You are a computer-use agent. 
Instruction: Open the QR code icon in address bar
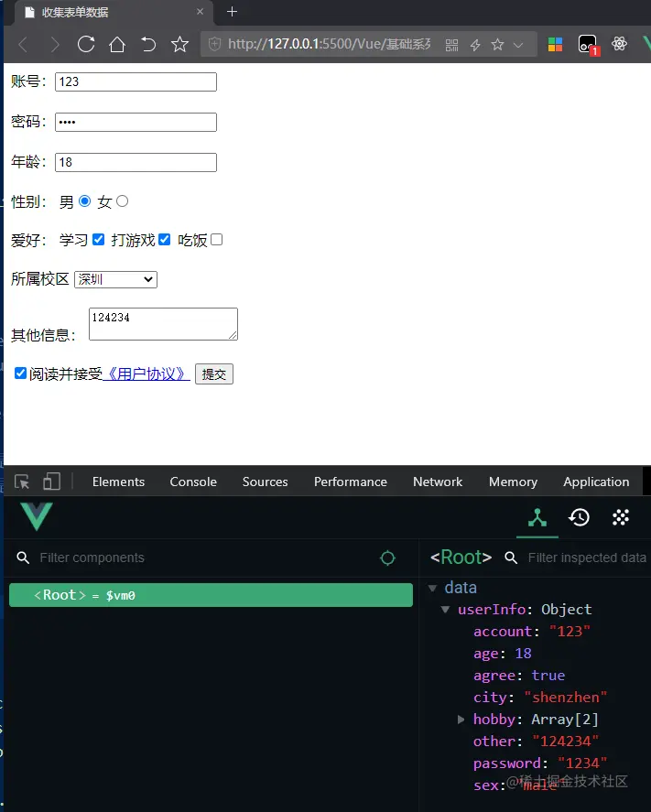pyautogui.click(x=451, y=45)
